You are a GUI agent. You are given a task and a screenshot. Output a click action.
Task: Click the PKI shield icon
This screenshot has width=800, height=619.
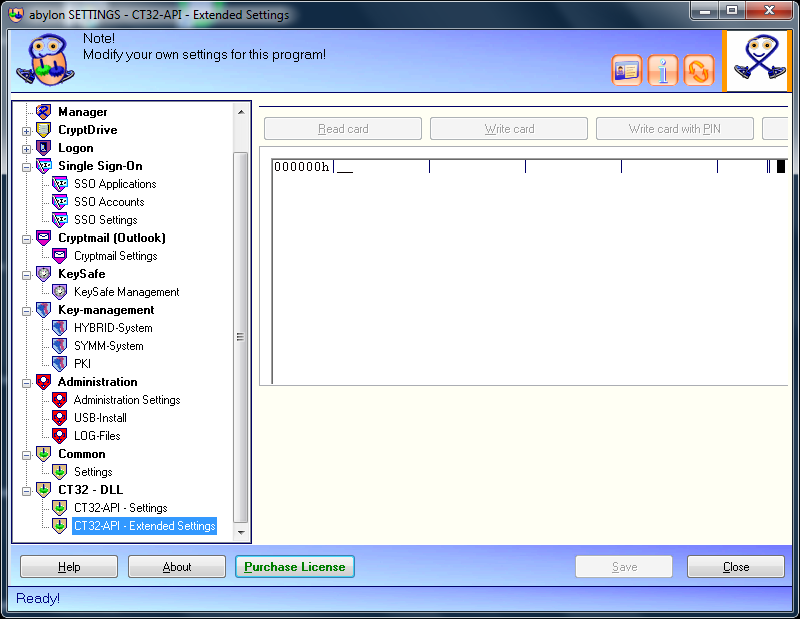point(60,364)
